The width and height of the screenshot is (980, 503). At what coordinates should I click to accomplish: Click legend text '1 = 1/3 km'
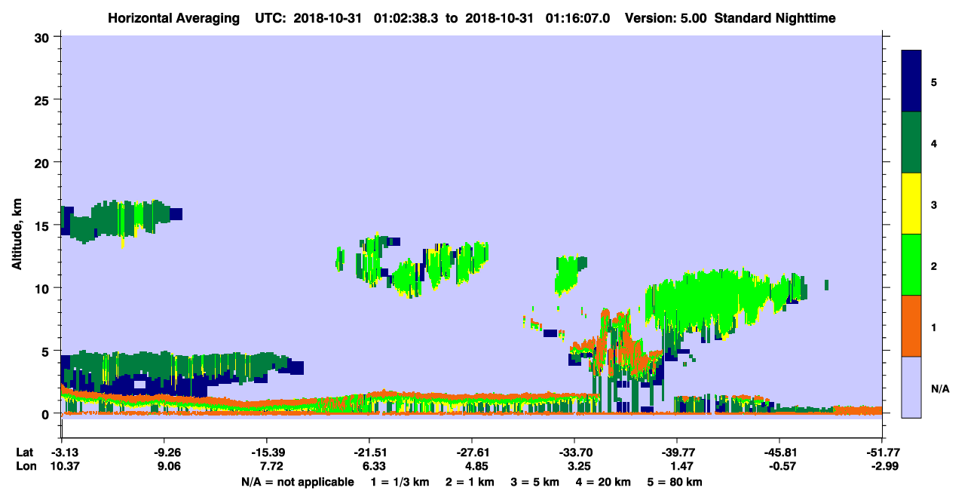(x=401, y=482)
